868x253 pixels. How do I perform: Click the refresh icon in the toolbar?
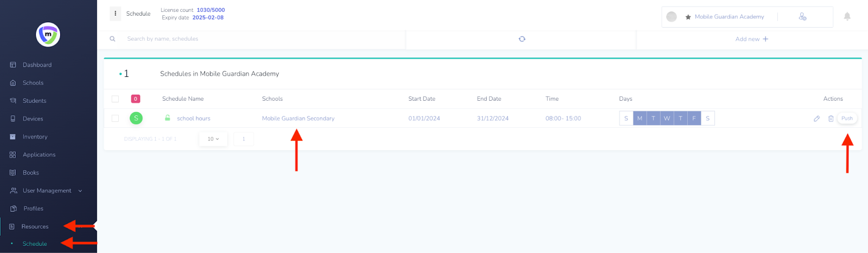(521, 39)
